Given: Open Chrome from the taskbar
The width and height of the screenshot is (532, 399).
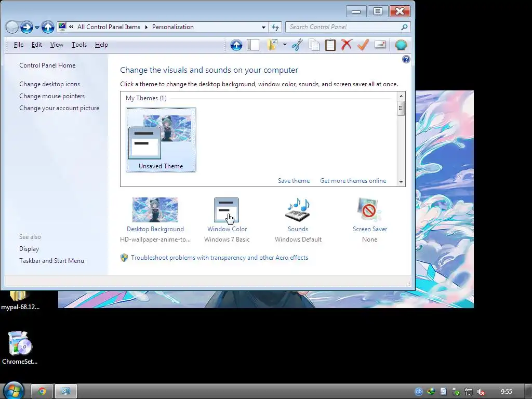Looking at the screenshot, I should pyautogui.click(x=42, y=392).
